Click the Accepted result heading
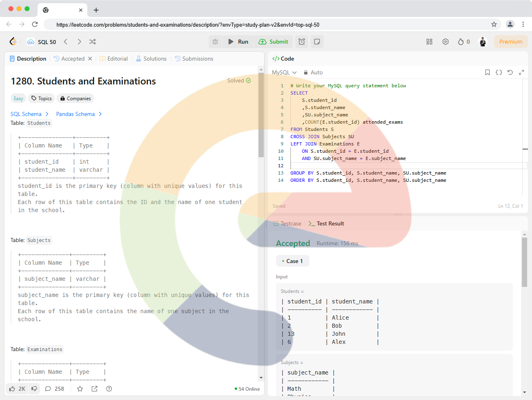 click(293, 243)
